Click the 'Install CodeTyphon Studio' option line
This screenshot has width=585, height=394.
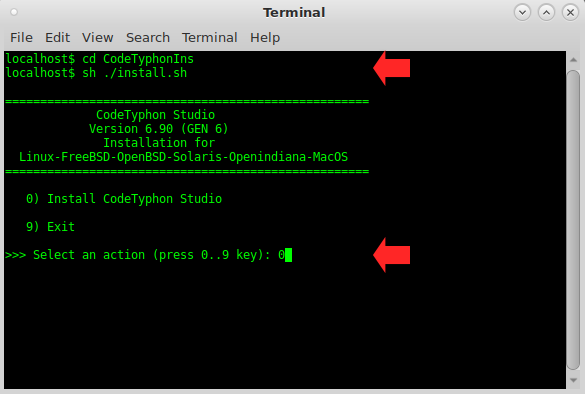pyautogui.click(x=124, y=199)
